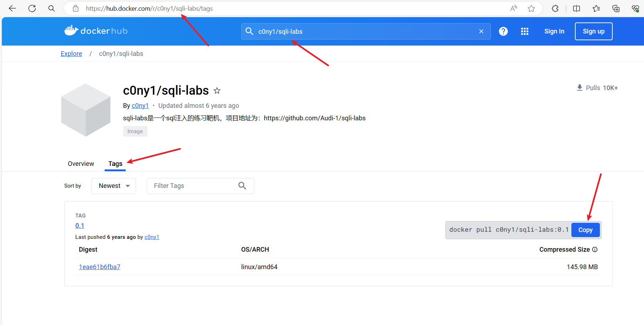644x325 pixels.
Task: Open browser search magnifier icon
Action: click(52, 9)
